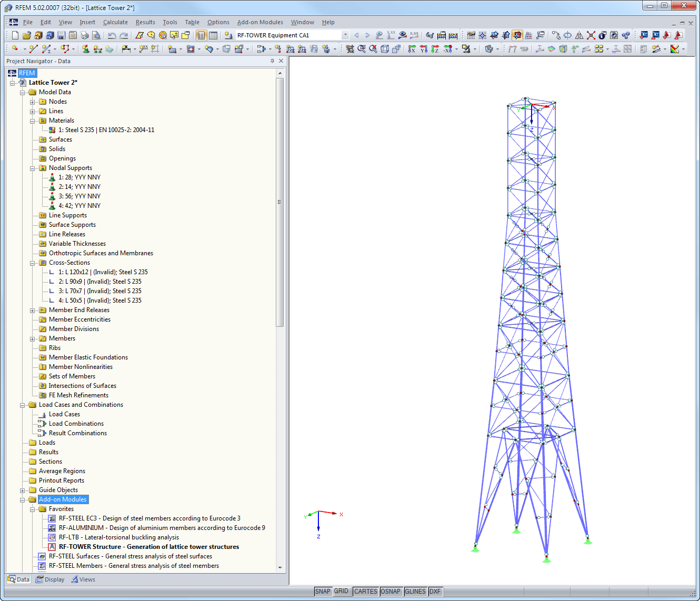
Task: Click the Undo icon on the toolbar
Action: (x=112, y=35)
